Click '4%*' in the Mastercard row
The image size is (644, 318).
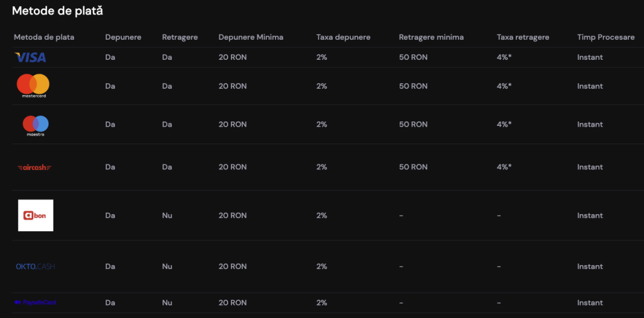click(504, 86)
